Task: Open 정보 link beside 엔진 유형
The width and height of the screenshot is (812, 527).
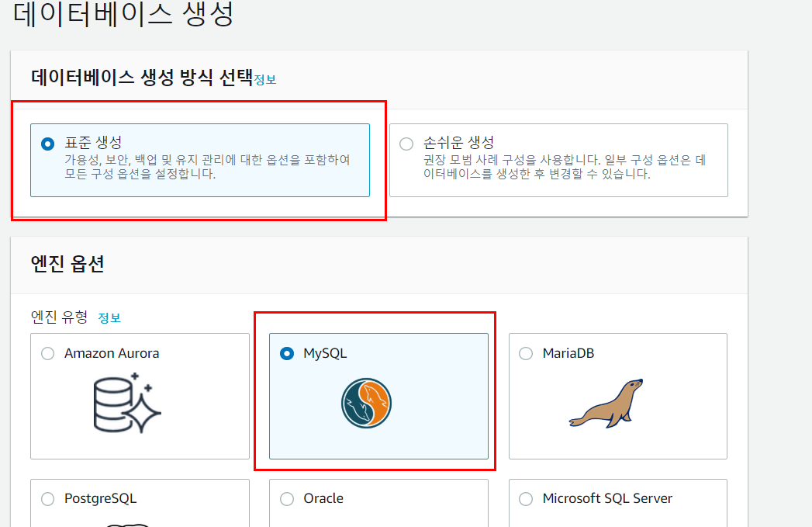Action: coord(109,317)
